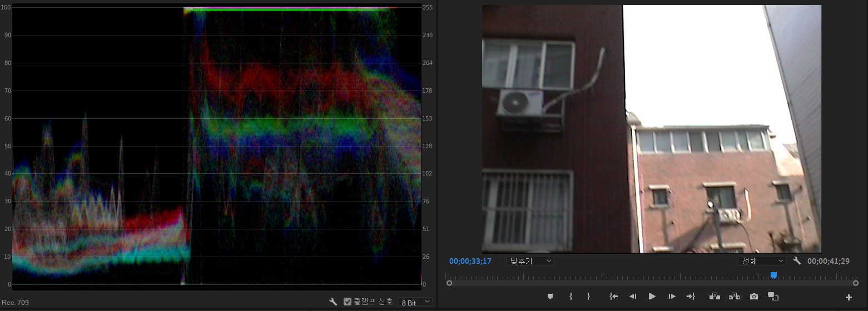Screen dimensions: 868x311
Task: Click the duration timecode 00;00;41;29
Action: click(x=829, y=261)
